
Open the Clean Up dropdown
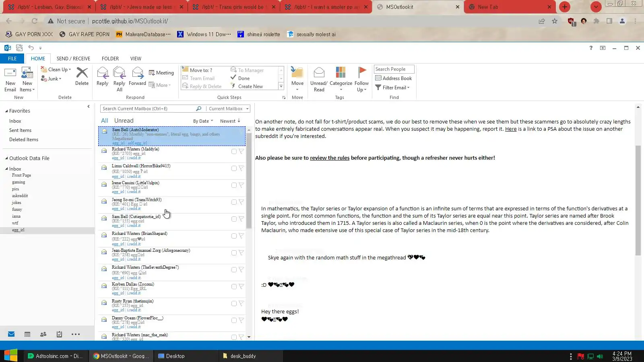point(56,70)
